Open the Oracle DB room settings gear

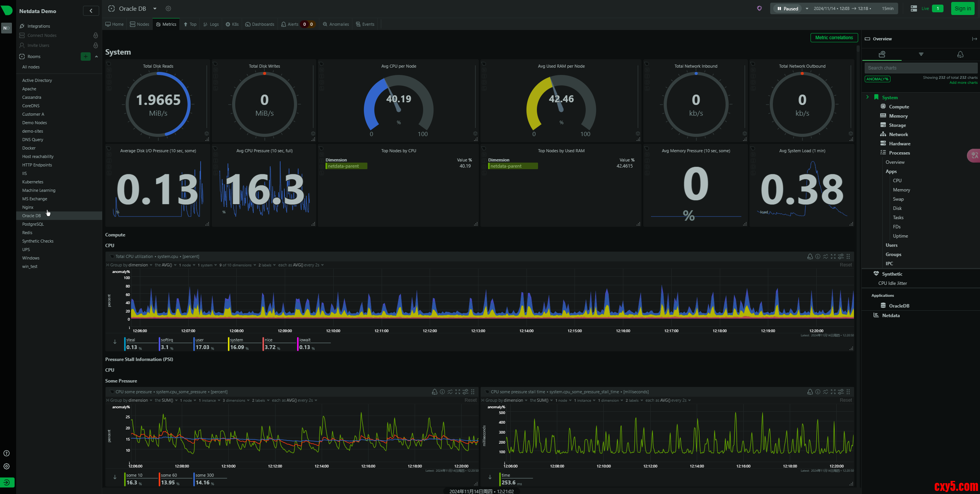168,8
